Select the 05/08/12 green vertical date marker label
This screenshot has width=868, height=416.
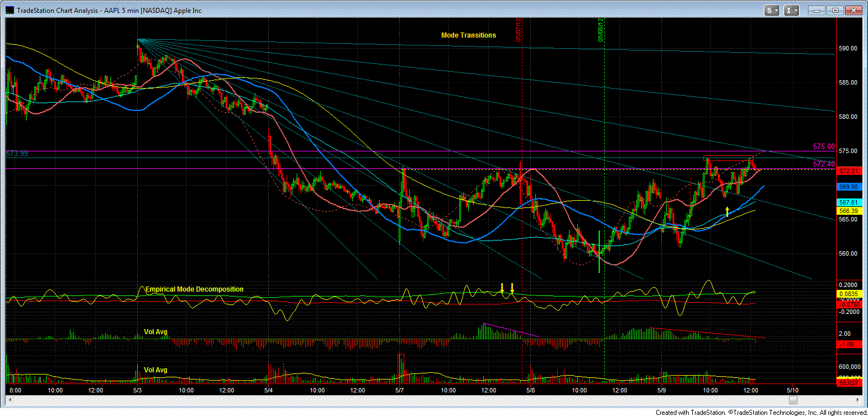click(x=601, y=29)
